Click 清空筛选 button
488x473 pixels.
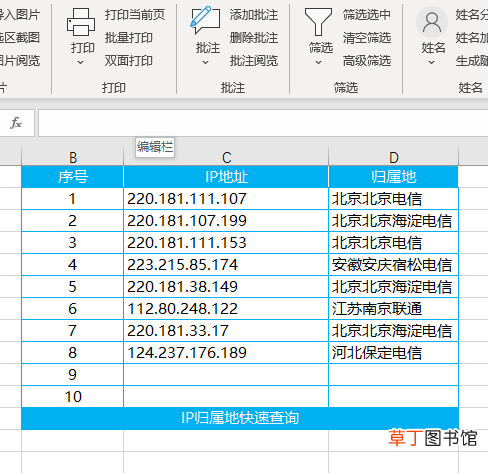click(x=367, y=38)
